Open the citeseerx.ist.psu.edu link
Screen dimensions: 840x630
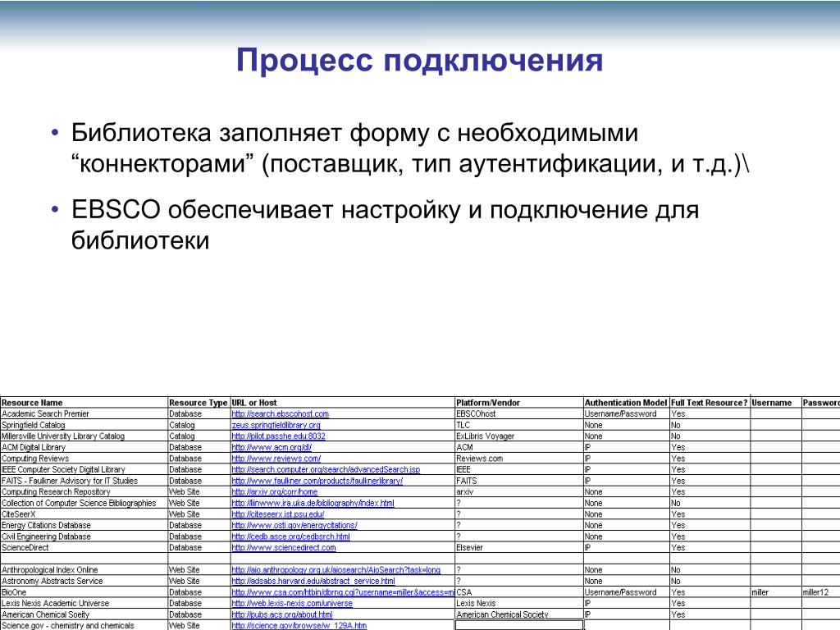[277, 514]
